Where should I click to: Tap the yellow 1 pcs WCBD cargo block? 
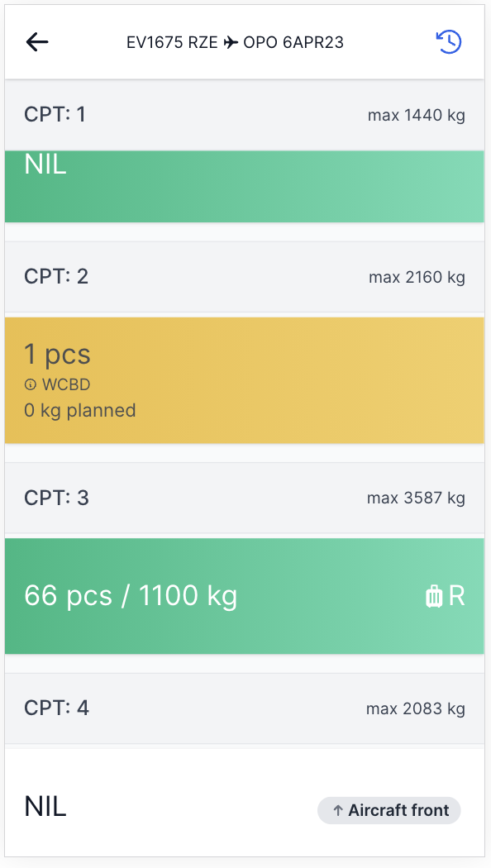coord(245,379)
